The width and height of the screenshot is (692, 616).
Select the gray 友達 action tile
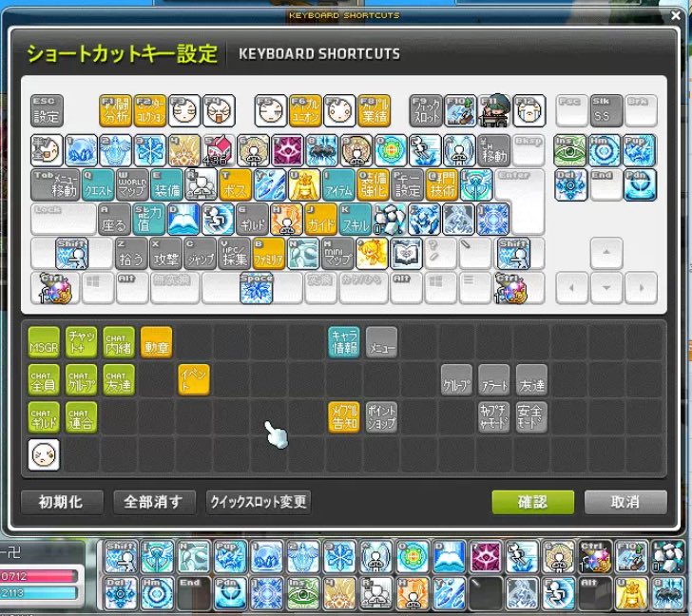click(531, 379)
